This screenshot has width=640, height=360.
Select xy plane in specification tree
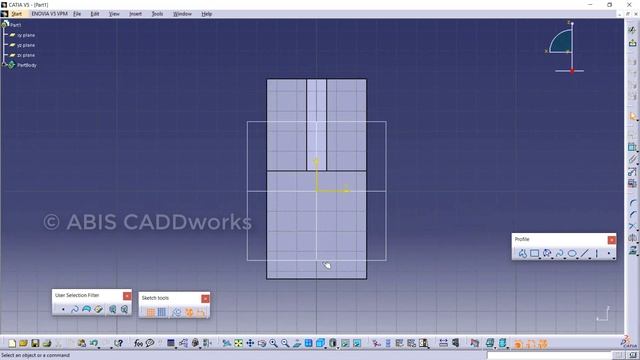coord(26,35)
